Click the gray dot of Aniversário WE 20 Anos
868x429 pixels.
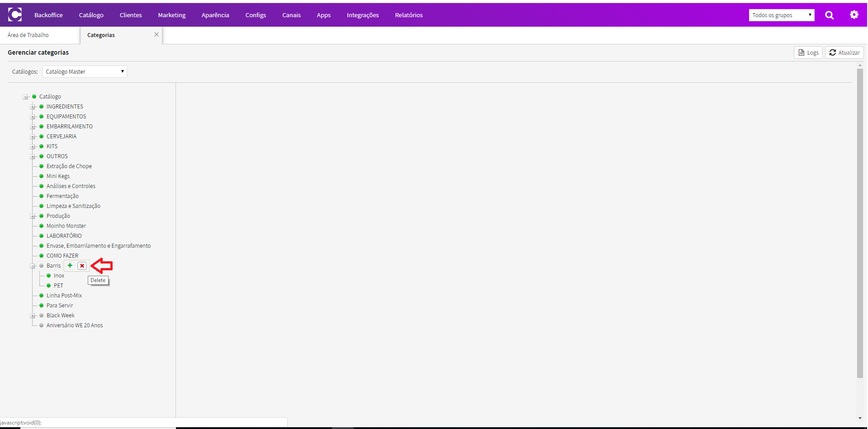coord(42,325)
